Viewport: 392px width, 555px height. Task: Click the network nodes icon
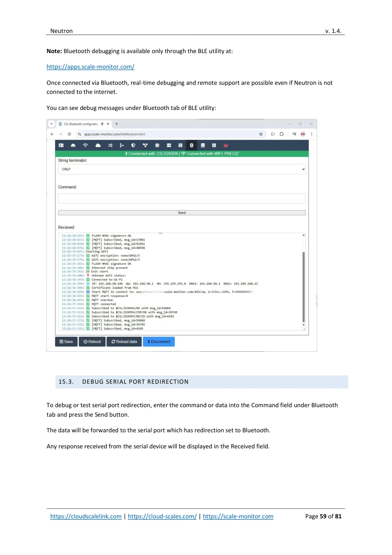tap(145, 145)
